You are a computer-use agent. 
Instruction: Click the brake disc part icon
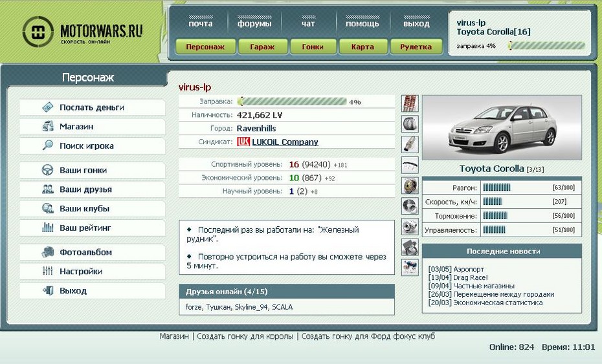410,206
